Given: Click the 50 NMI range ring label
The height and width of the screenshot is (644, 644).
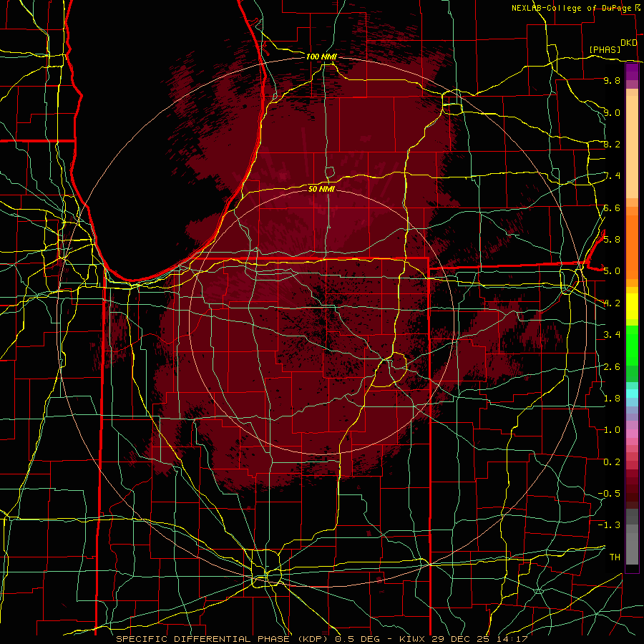Looking at the screenshot, I should coord(321,189).
